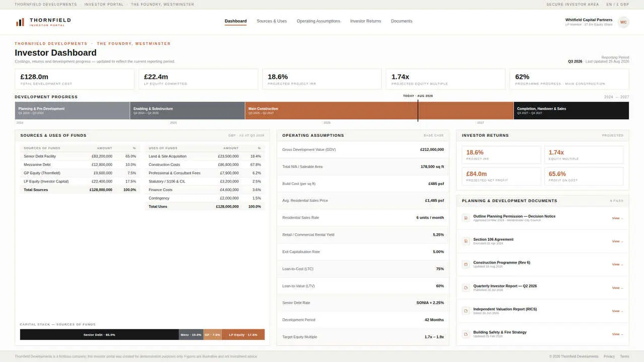Select the Planning & Pre-Development phase bar
Screen dimensions: 644x362
(x=72, y=111)
